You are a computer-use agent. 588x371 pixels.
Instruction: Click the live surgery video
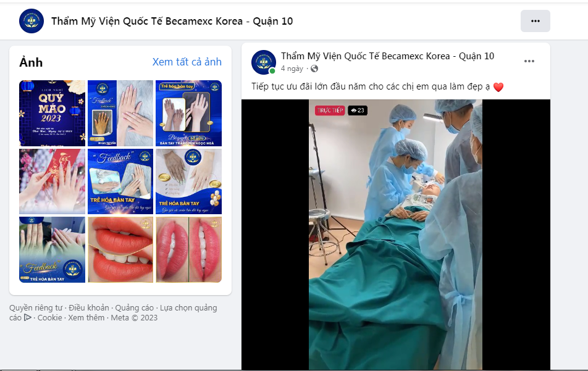[x=396, y=235]
